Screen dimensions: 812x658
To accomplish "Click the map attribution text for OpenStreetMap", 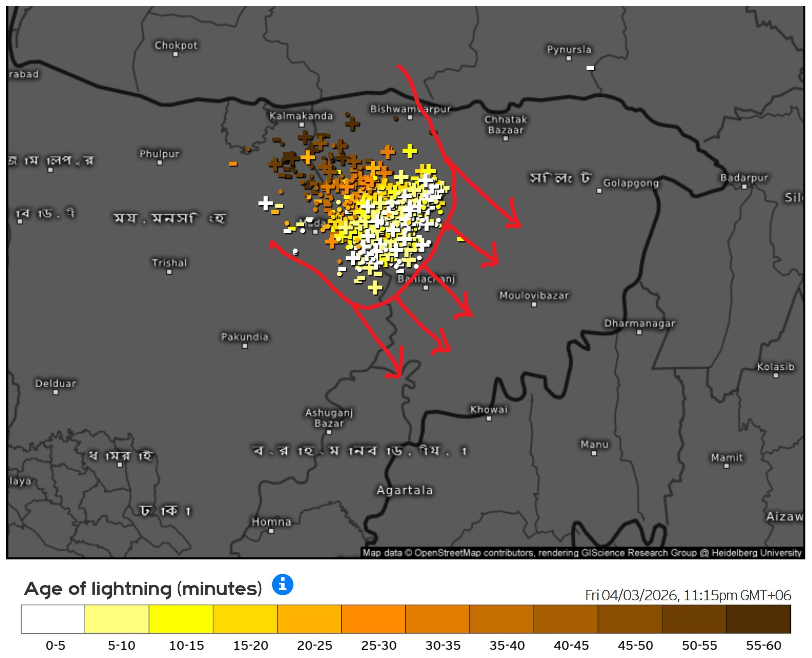I will (448, 552).
